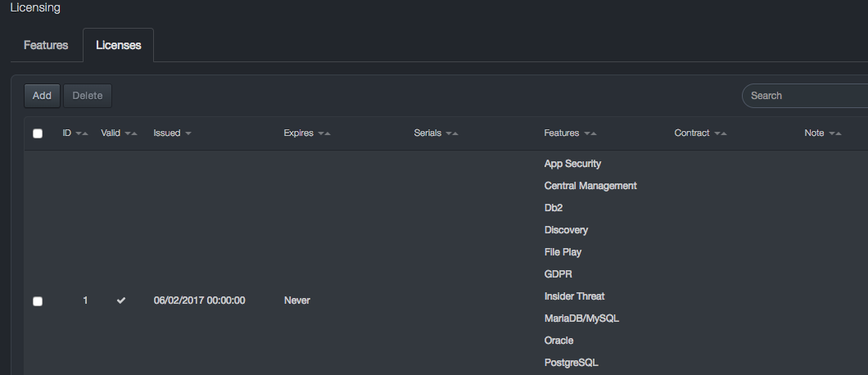The height and width of the screenshot is (375, 868).
Task: Focus the Search input field
Action: click(802, 96)
